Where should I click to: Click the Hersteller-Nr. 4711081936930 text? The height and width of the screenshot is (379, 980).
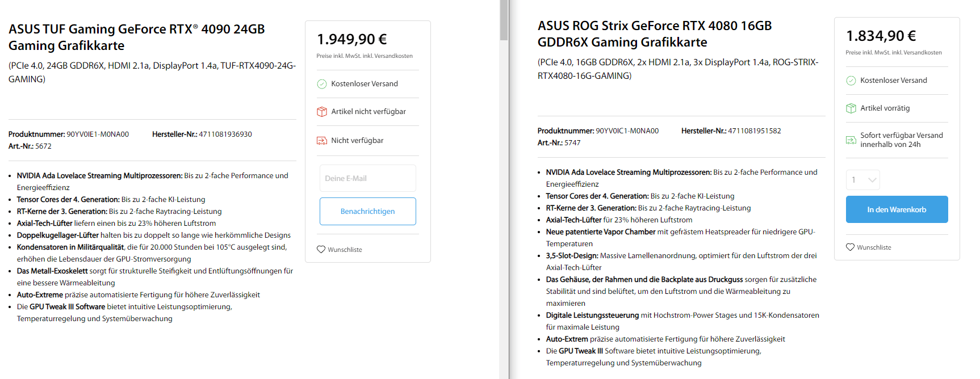point(202,134)
